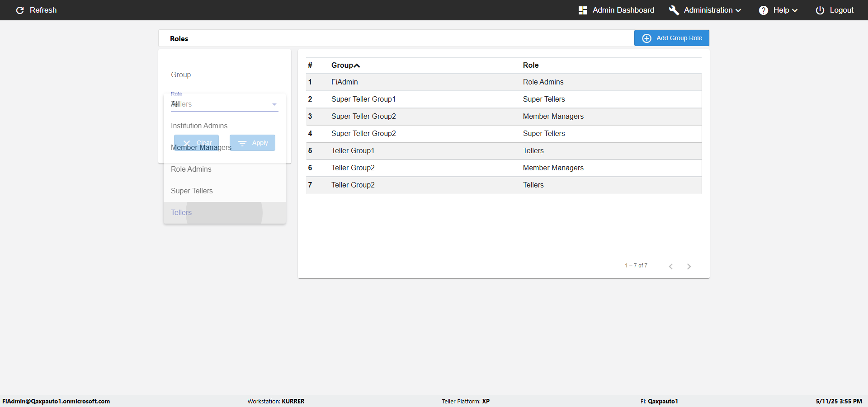
Task: Select Tellers role in row 7
Action: coord(533,185)
